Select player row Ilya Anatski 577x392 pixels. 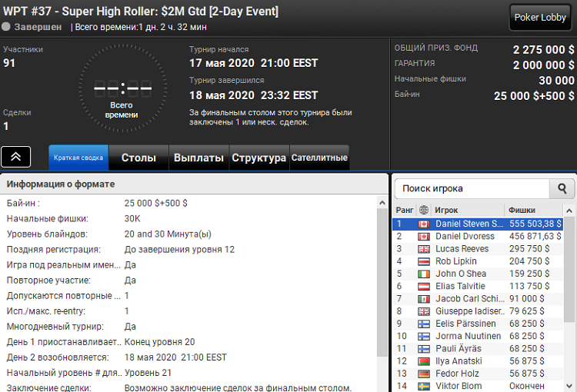click(x=478, y=361)
